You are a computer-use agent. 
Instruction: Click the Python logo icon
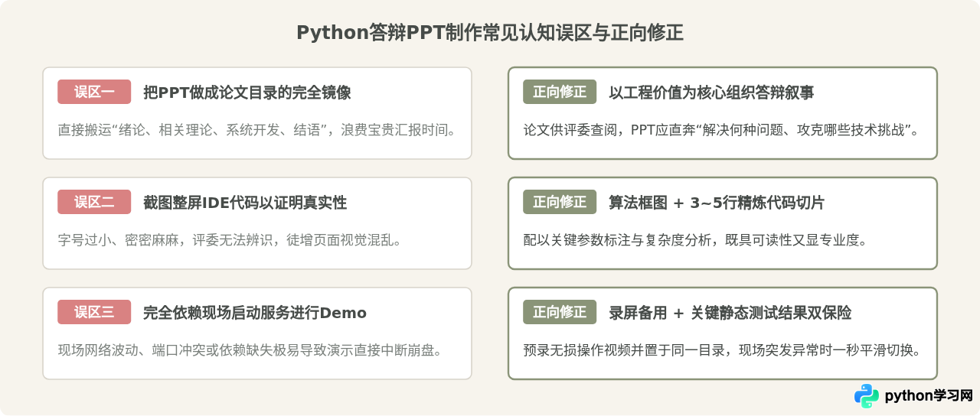click(867, 396)
